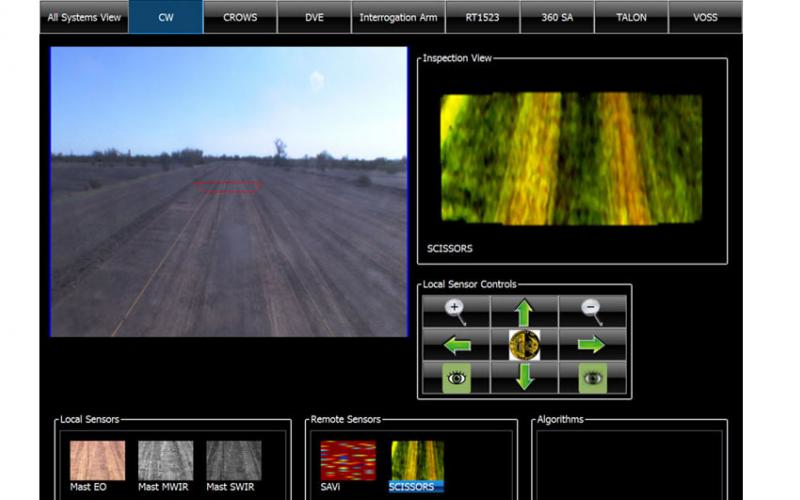
Task: Open the CROWS tab
Action: click(x=240, y=17)
